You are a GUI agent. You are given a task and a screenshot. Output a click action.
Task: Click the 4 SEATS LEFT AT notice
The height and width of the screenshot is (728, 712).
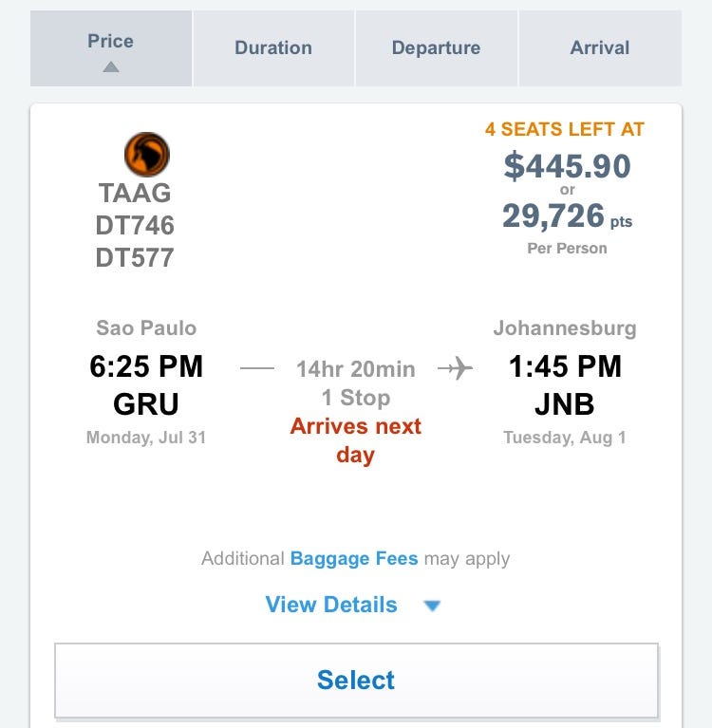coord(565,129)
